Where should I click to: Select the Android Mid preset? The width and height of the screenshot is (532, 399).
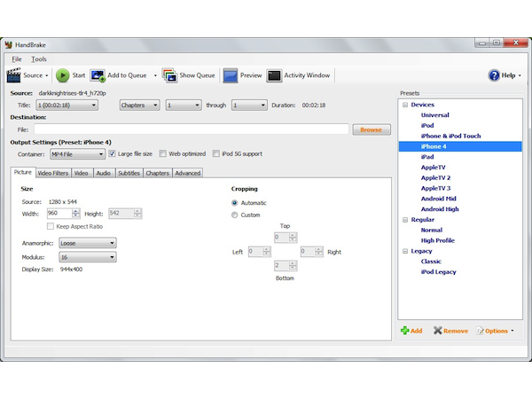(x=438, y=199)
